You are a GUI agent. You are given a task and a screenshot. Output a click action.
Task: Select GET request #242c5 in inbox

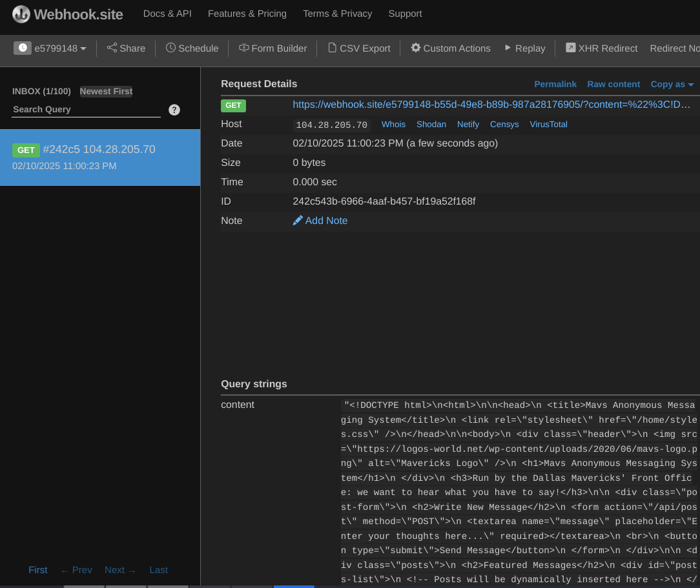[100, 157]
